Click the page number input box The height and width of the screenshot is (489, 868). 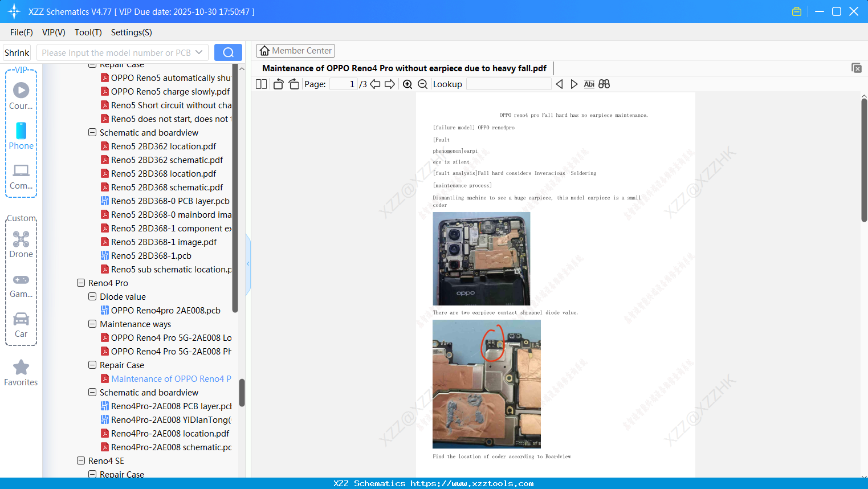click(x=343, y=84)
